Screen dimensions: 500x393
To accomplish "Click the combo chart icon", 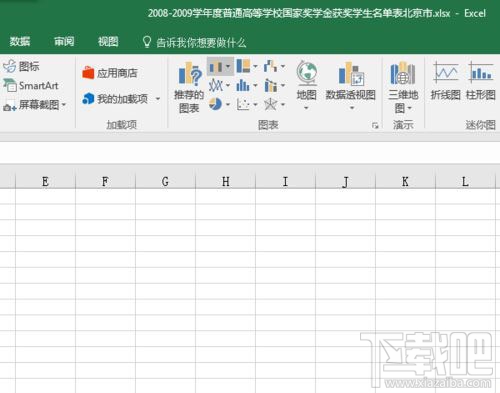I will click(270, 86).
